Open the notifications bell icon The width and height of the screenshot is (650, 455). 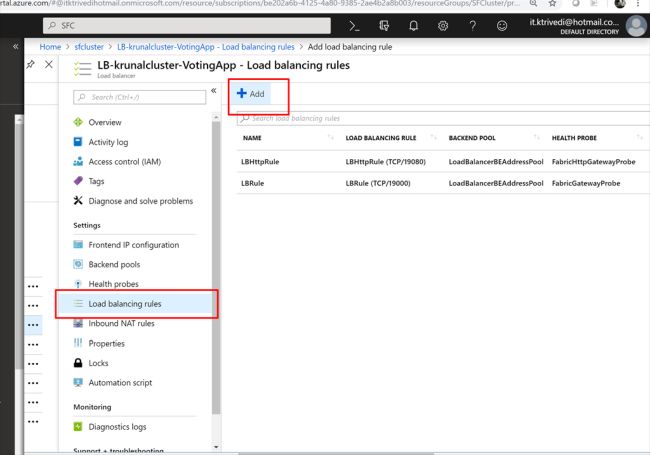[x=413, y=26]
